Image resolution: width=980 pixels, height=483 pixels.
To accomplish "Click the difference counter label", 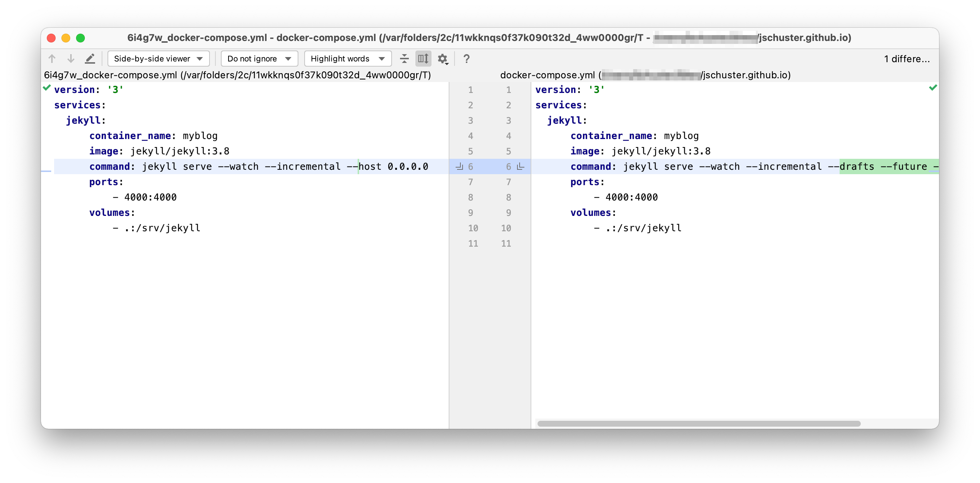I will pos(906,59).
